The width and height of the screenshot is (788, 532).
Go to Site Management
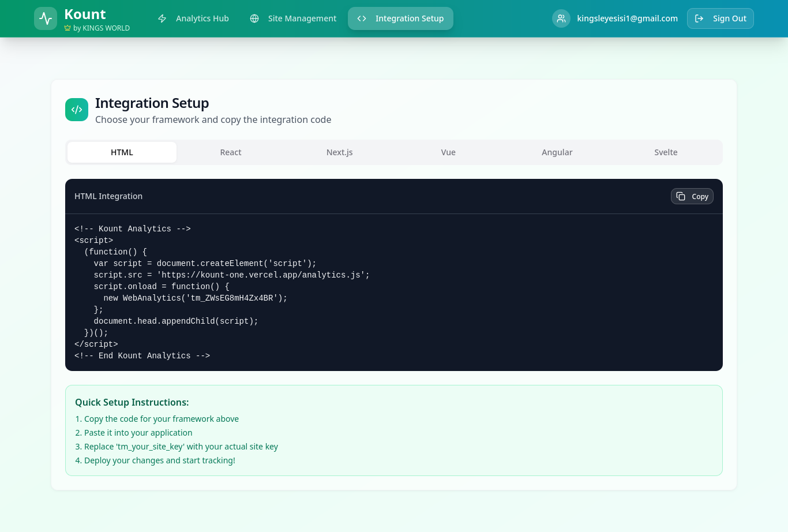(293, 18)
